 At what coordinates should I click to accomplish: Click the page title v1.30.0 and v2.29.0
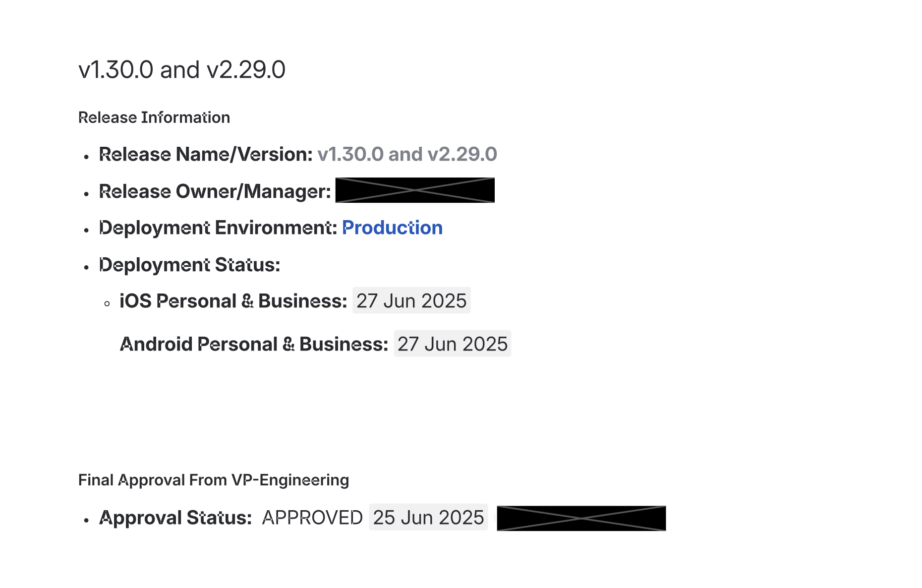tap(181, 69)
